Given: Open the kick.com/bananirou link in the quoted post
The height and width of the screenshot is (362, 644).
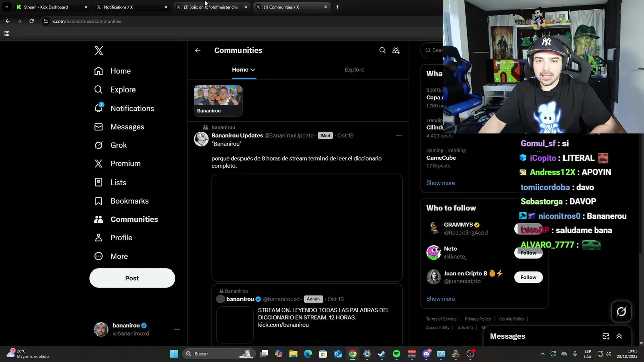Looking at the screenshot, I should pos(283,325).
